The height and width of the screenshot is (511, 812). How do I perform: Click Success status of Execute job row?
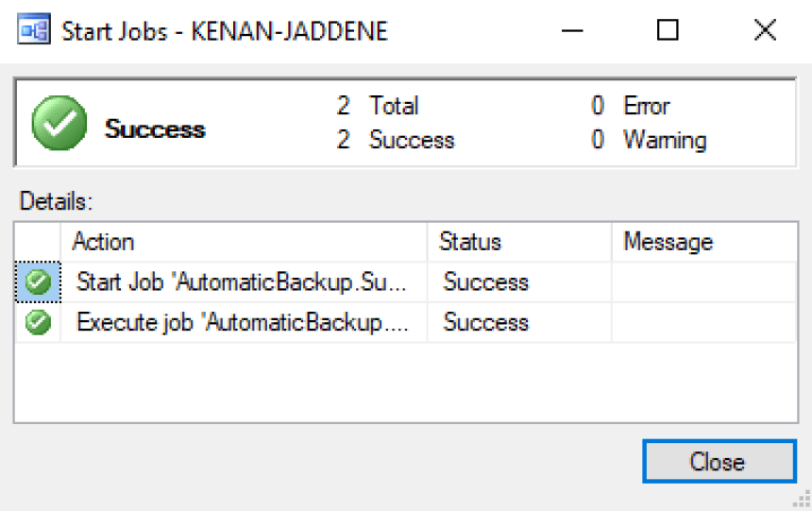pyautogui.click(x=486, y=323)
